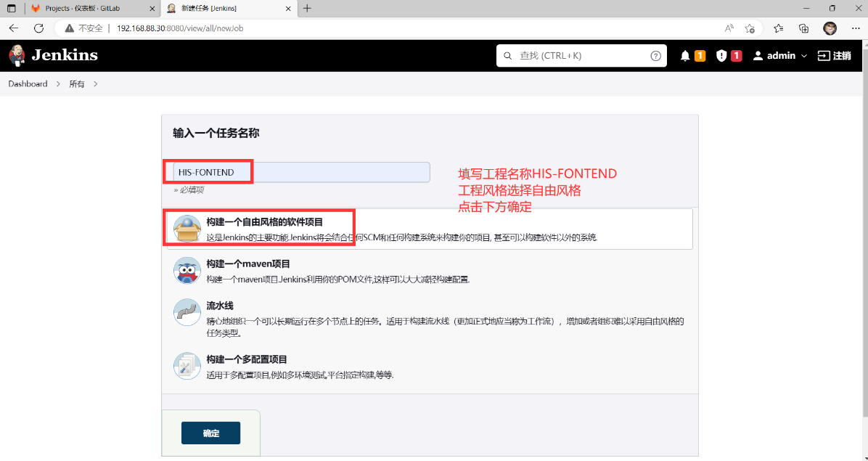Screen dimensions: 868x461
Task: Focus the 查找 search field
Action: point(581,56)
